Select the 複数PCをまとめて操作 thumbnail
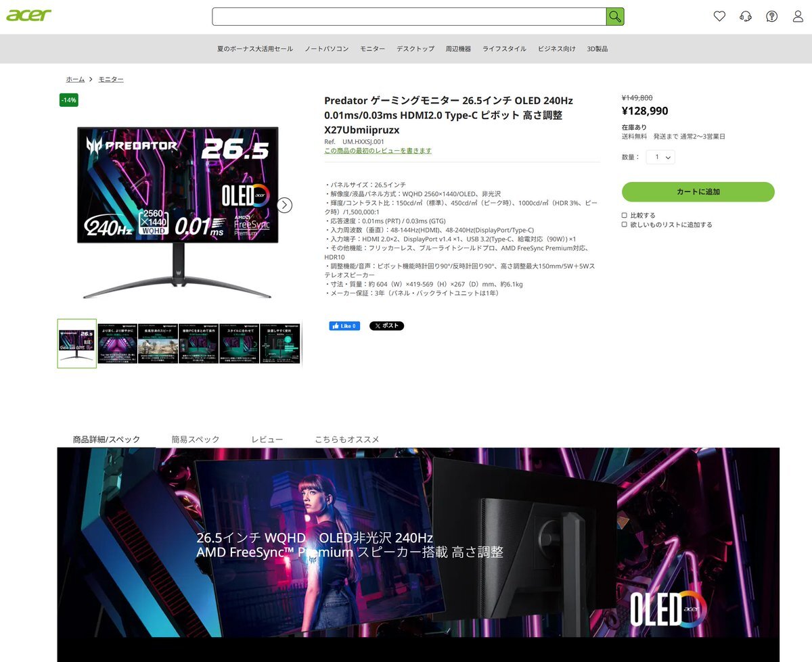Viewport: 812px width, 662px height. click(x=199, y=344)
